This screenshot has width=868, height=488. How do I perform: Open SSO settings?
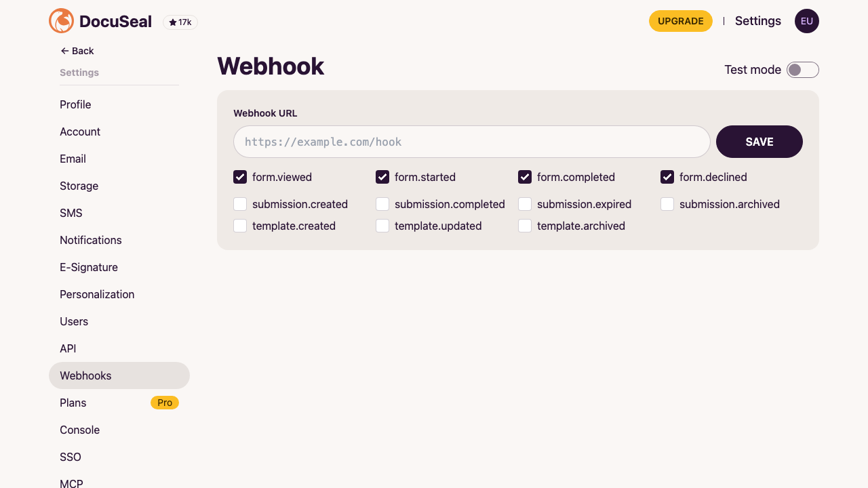pos(119,457)
